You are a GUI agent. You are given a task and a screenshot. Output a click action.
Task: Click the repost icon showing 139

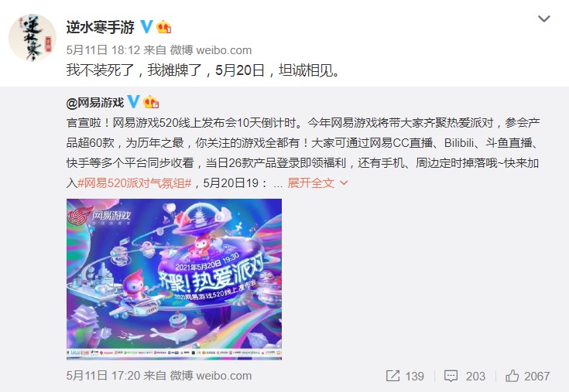[392, 376]
